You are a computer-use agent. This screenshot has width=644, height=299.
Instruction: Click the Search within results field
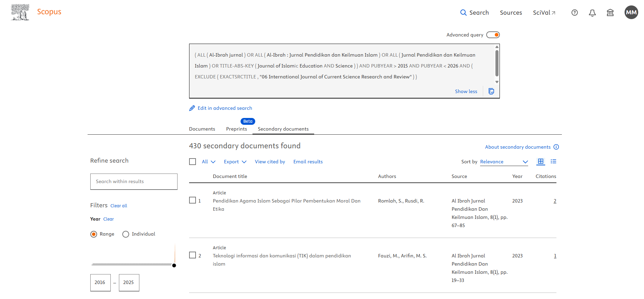click(x=134, y=181)
